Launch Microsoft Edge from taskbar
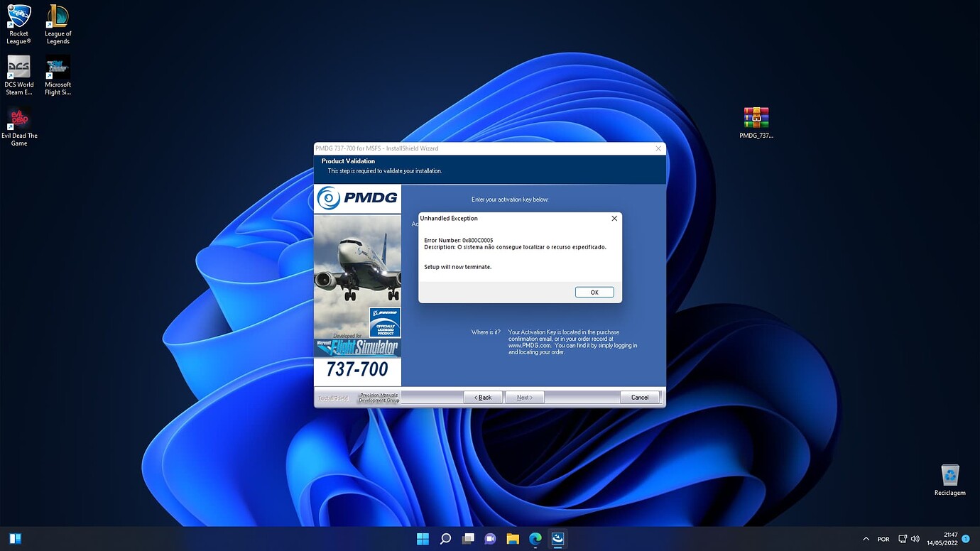980x551 pixels. click(535, 539)
